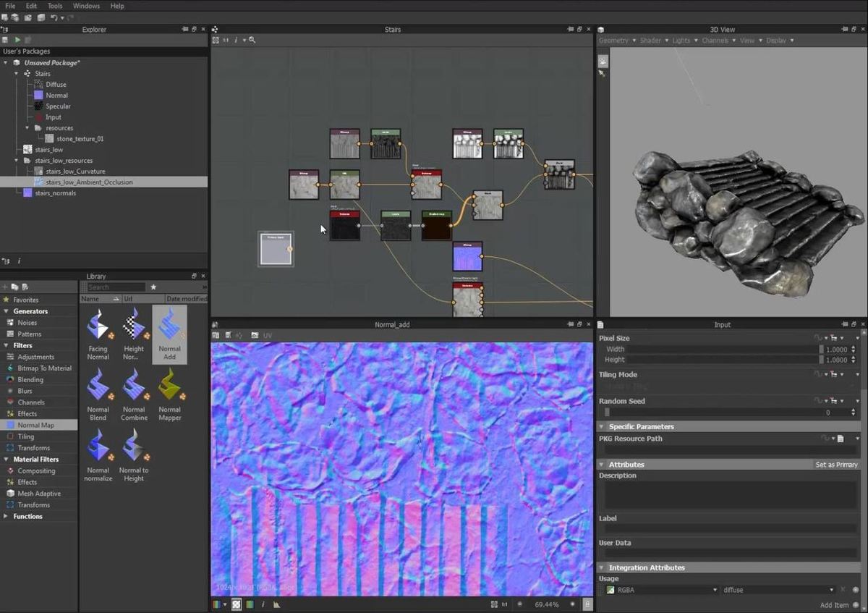868x613 pixels.
Task: Sort the Library by the Name column
Action: 101,298
